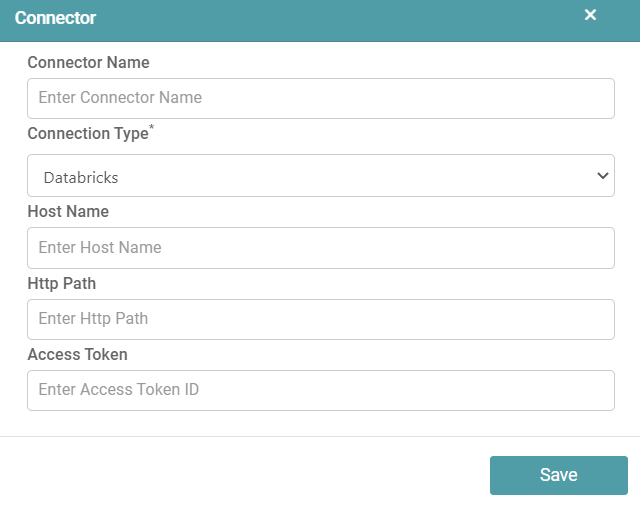Click the "Http Path" label text
Image resolution: width=640 pixels, height=507 pixels.
[61, 283]
